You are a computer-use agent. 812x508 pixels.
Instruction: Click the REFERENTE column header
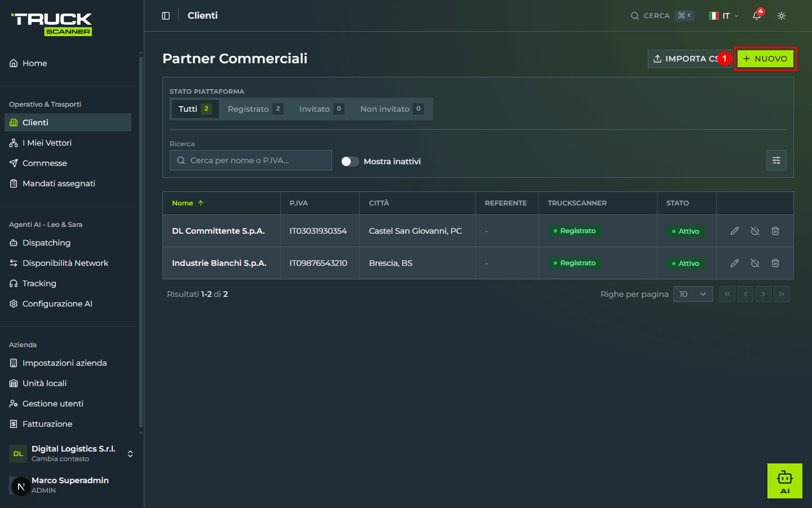click(506, 203)
